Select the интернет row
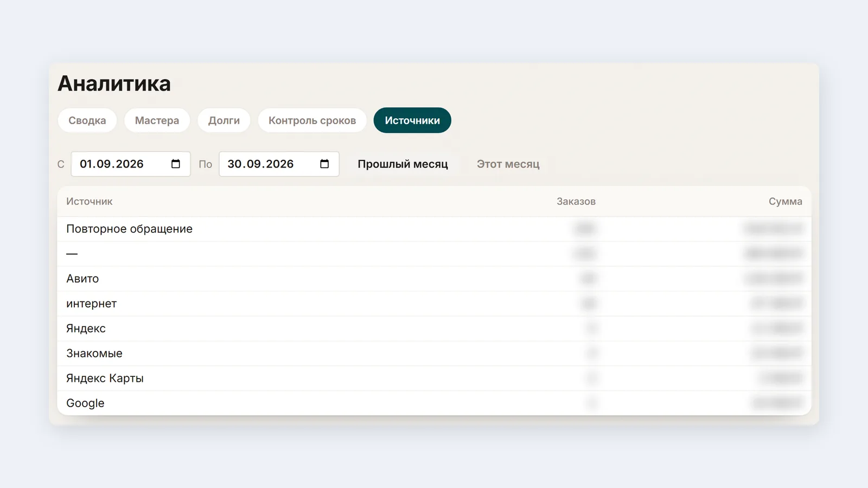 (434, 304)
